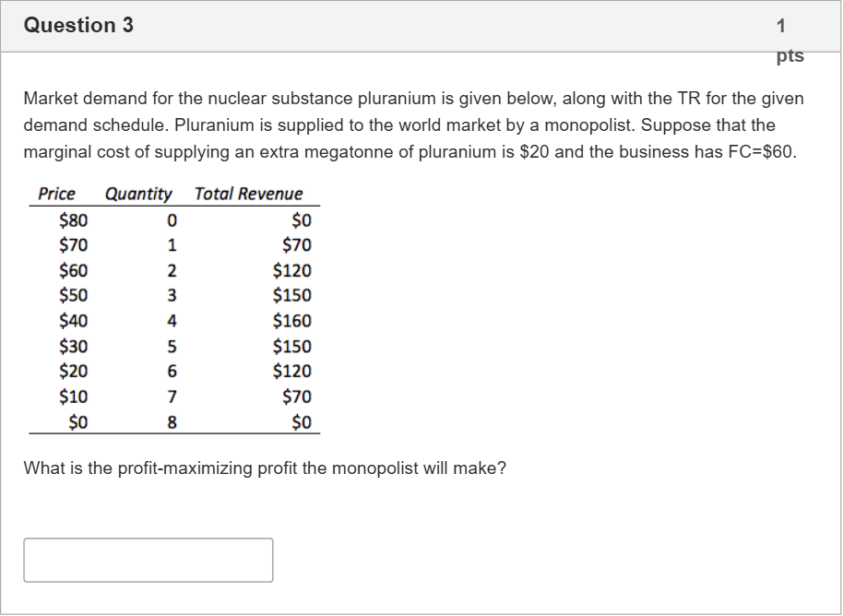The image size is (843, 616).
Task: Click the "1 pts" points label
Action: (x=790, y=41)
